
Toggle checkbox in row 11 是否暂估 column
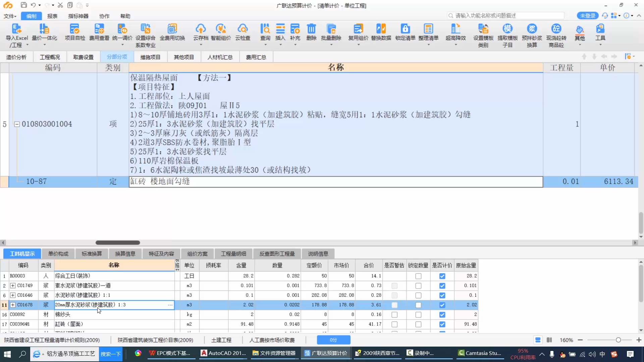(x=394, y=305)
